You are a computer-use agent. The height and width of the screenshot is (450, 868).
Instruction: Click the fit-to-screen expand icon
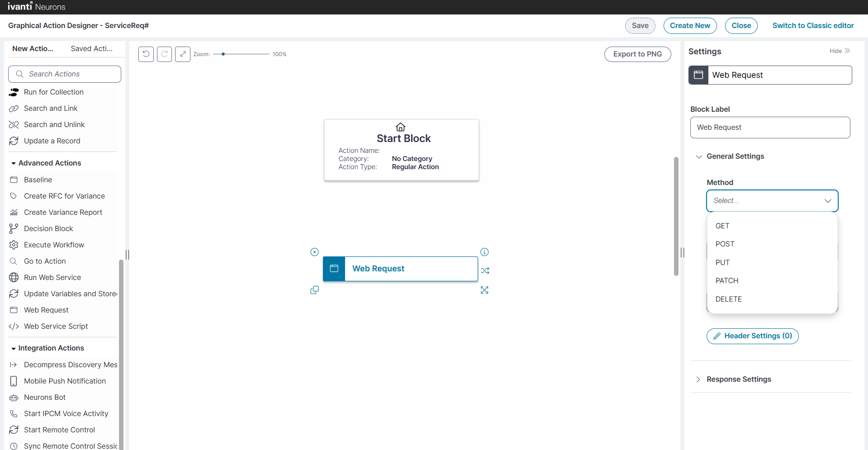[182, 54]
